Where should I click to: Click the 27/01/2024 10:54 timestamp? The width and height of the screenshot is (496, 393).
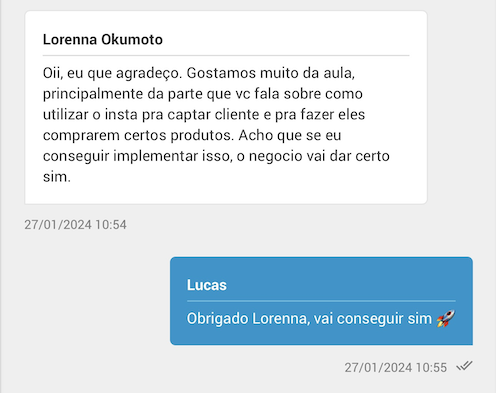[75, 225]
